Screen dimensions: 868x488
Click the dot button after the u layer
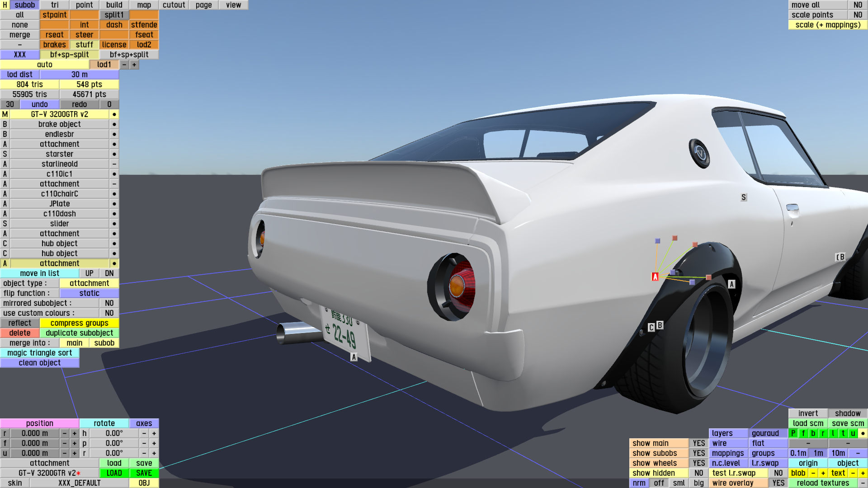point(863,433)
